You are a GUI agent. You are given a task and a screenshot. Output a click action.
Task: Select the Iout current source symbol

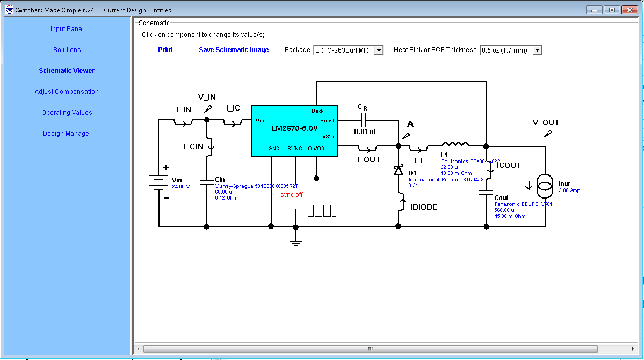click(x=545, y=185)
